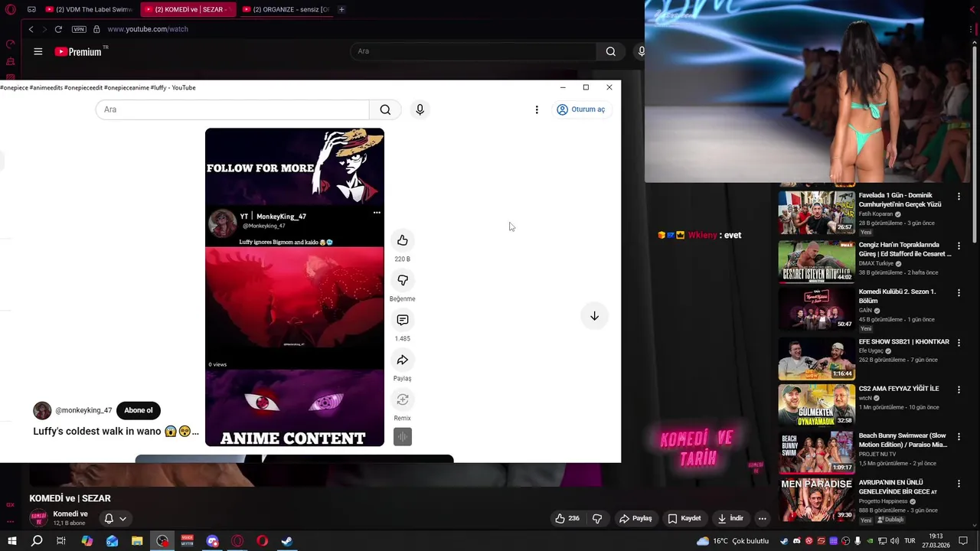Viewport: 980px width, 551px height.
Task: Open @monkeyking_47 channel link
Action: 83,410
